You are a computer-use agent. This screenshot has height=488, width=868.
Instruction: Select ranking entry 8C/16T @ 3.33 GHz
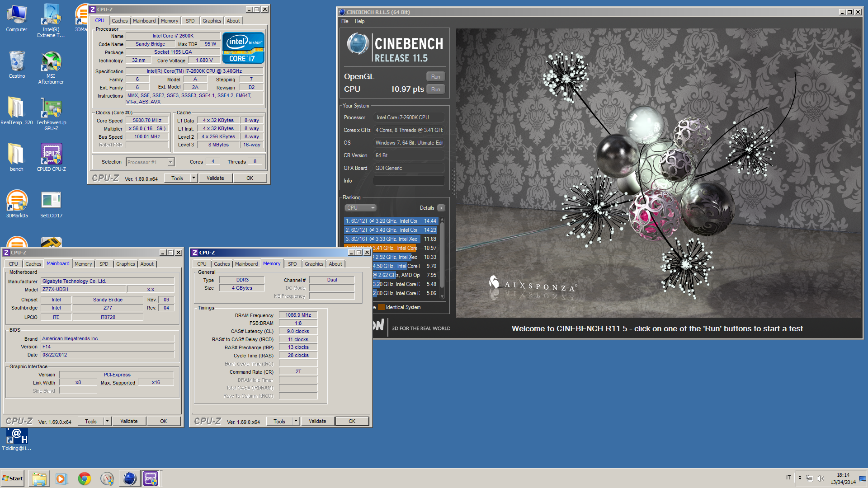pos(391,239)
